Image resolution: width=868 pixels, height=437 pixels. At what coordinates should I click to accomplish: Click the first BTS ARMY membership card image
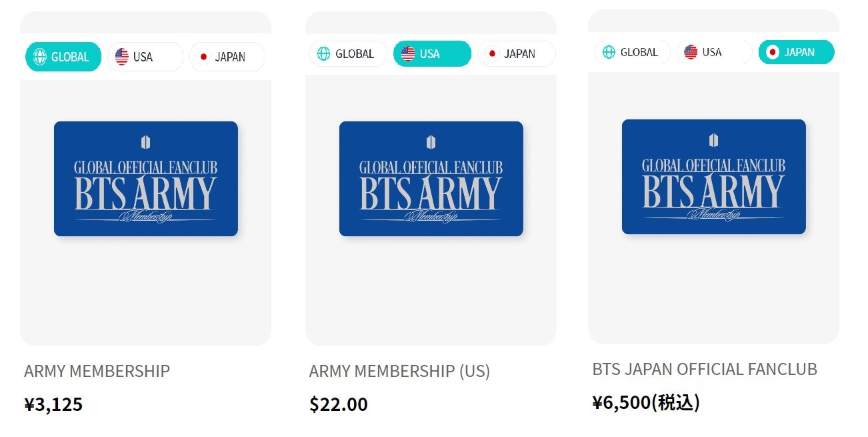click(x=146, y=178)
